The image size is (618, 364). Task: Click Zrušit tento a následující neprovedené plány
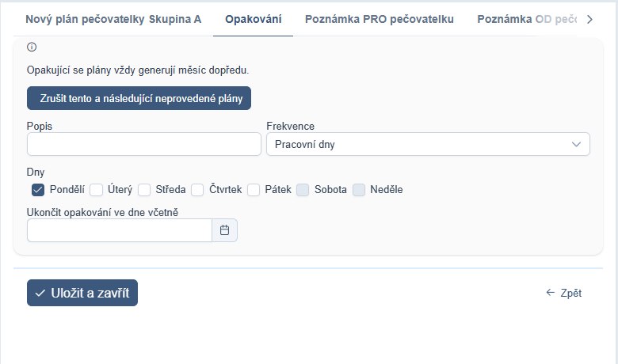pyautogui.click(x=139, y=98)
